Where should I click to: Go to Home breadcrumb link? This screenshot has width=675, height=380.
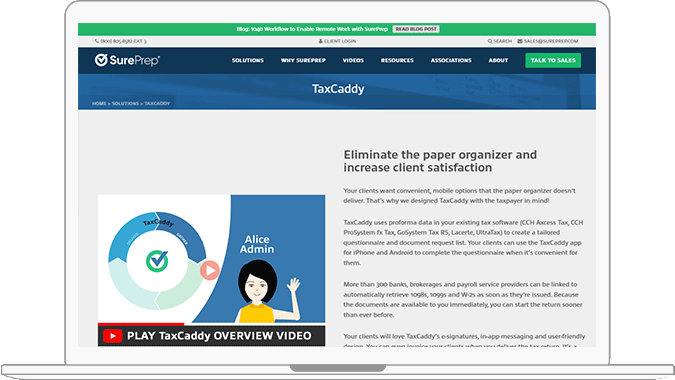pyautogui.click(x=99, y=103)
